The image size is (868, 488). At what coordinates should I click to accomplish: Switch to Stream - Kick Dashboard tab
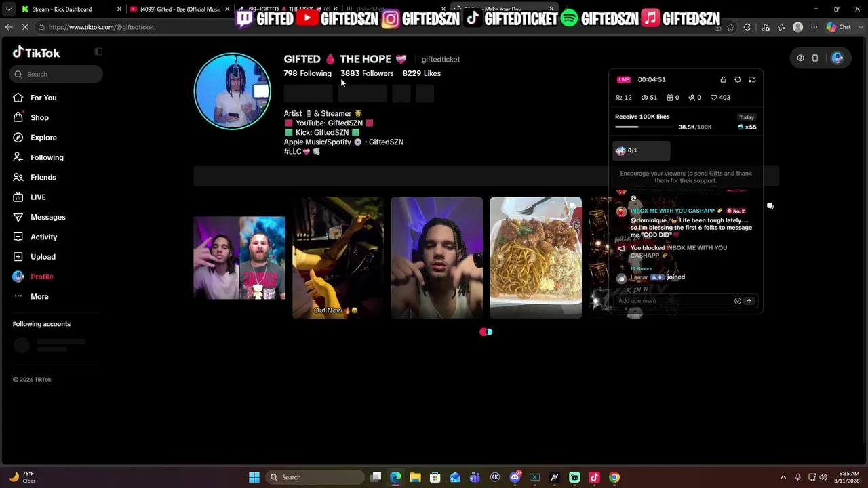coord(65,9)
